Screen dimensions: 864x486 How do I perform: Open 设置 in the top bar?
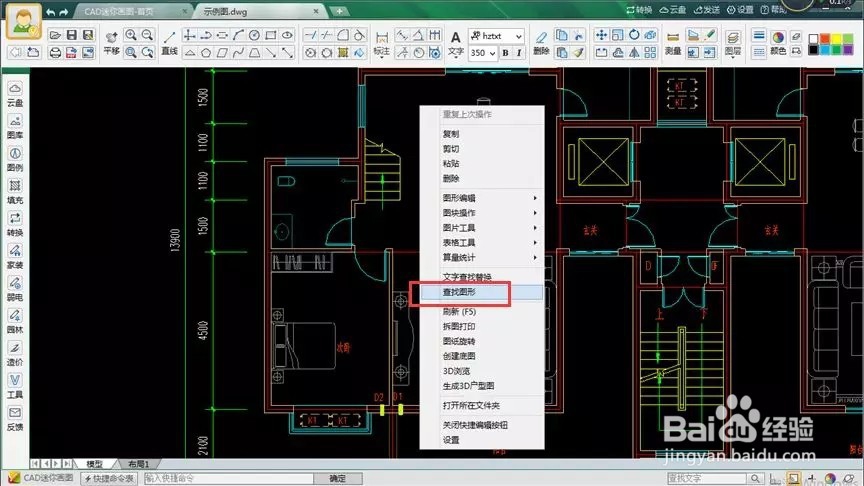[740, 9]
